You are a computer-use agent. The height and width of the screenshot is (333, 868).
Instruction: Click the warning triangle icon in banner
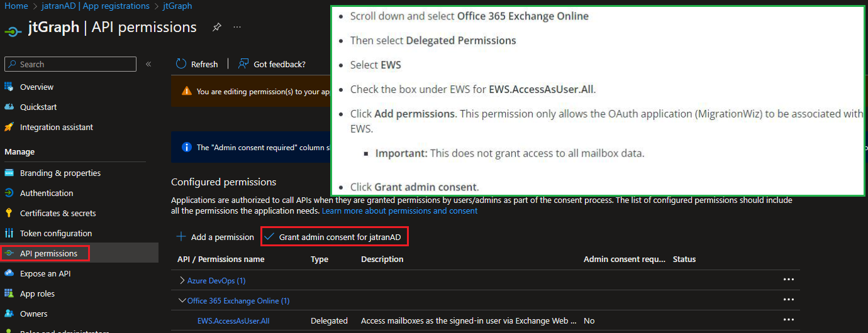click(x=186, y=91)
